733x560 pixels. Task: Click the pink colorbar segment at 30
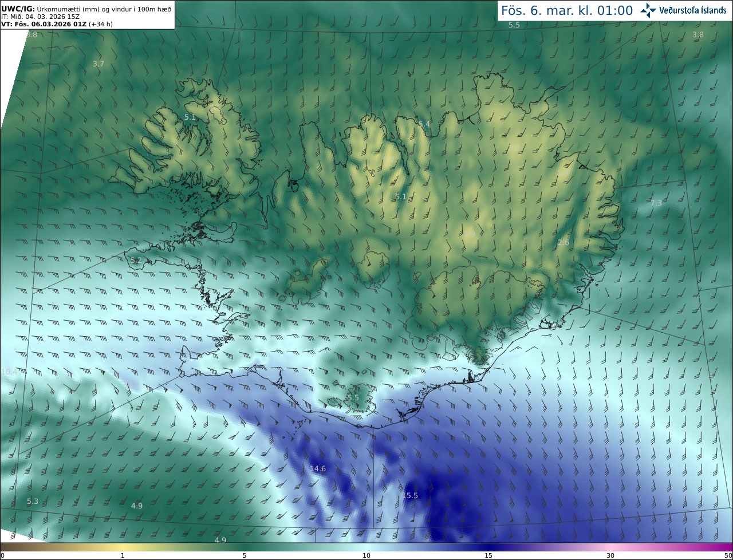(610, 547)
